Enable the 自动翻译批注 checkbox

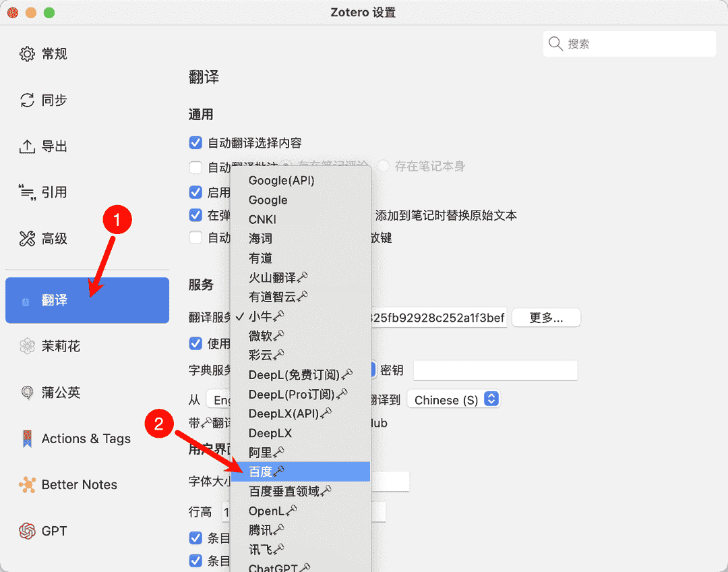(x=195, y=167)
